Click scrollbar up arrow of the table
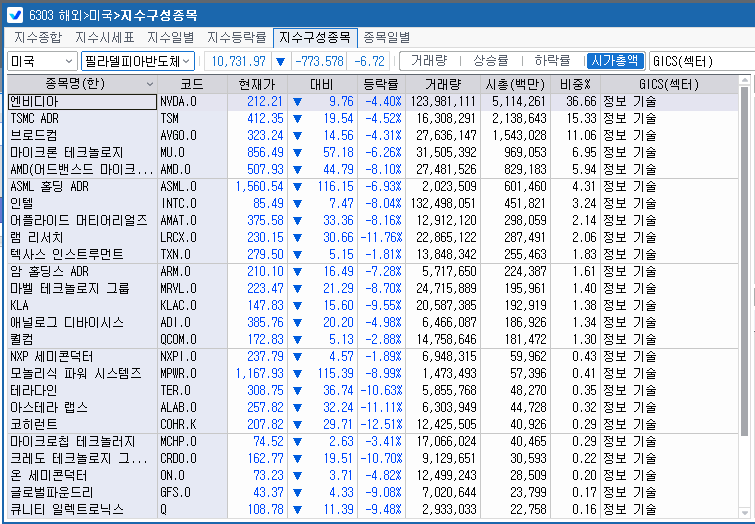The width and height of the screenshot is (755, 524). [x=744, y=81]
